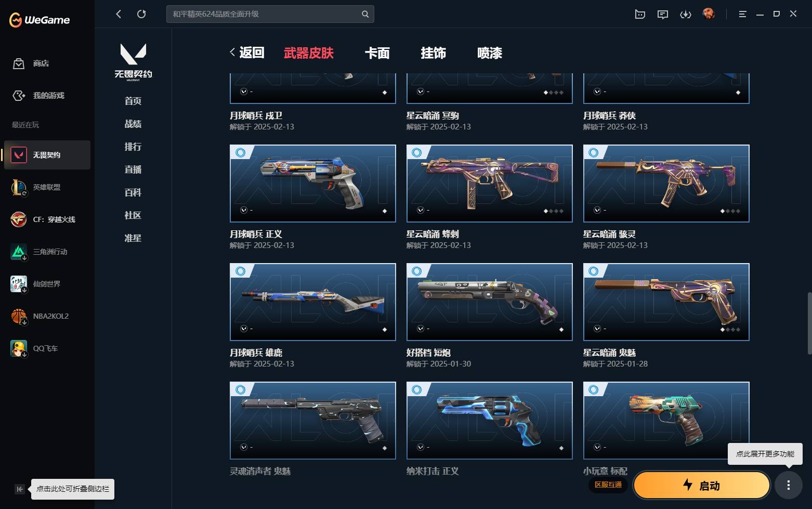The height and width of the screenshot is (509, 812).
Task: Click the vertical scrollbar thumb
Action: [x=809, y=323]
